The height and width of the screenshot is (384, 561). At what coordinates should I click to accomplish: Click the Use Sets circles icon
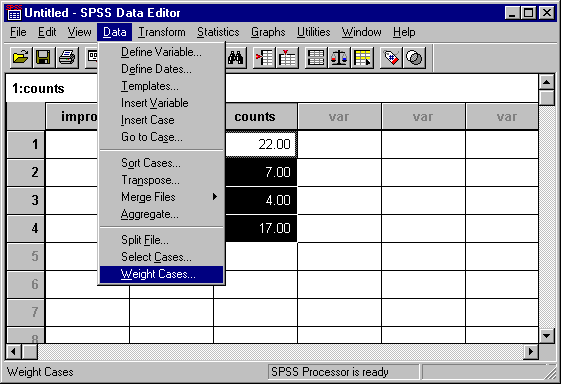click(x=414, y=58)
